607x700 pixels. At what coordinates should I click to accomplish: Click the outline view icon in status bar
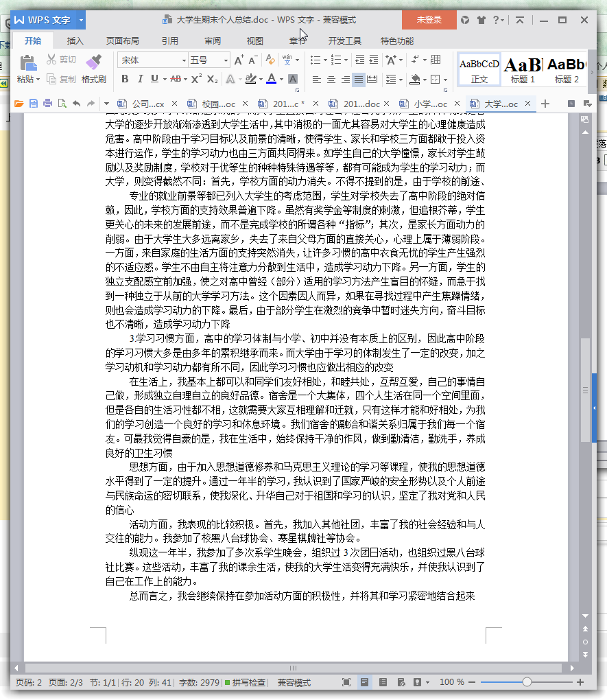pos(383,682)
